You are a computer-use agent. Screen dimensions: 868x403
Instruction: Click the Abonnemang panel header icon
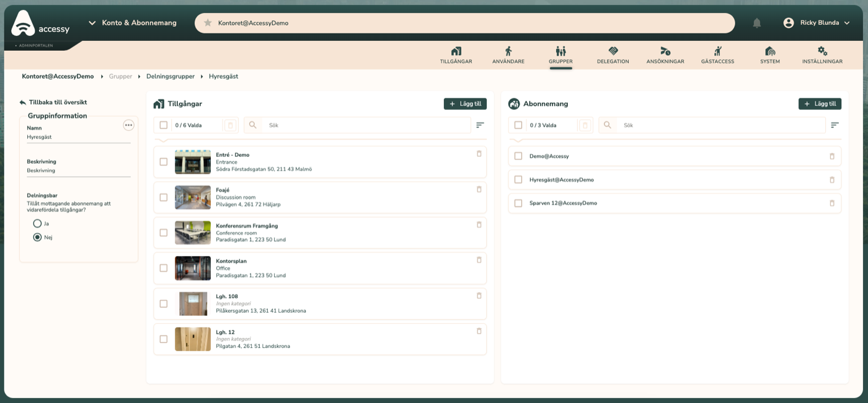pyautogui.click(x=514, y=104)
